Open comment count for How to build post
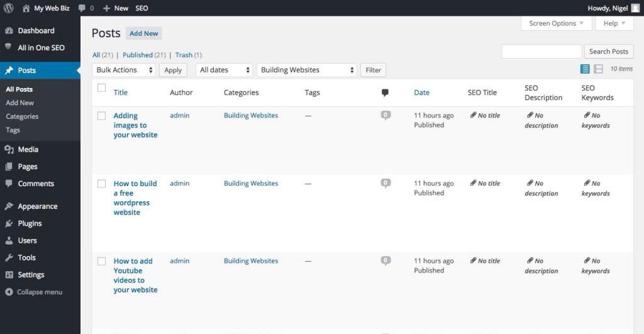Image resolution: width=644 pixels, height=334 pixels. coord(386,183)
